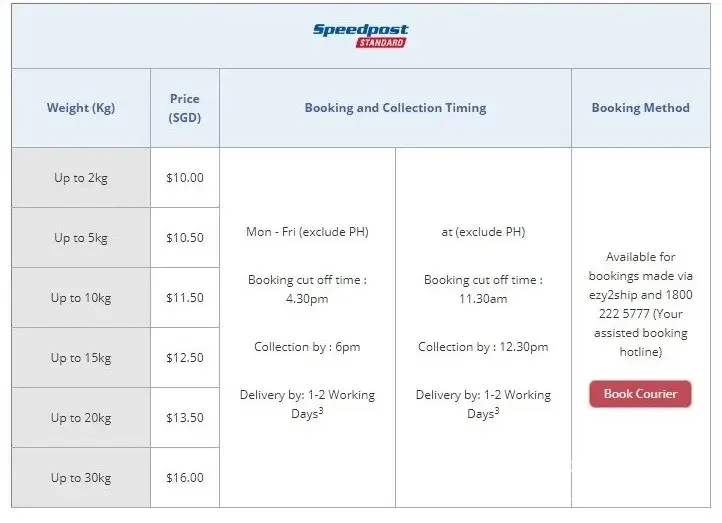Select the $13.50 price cell
Screen dimensions: 722x523
point(184,418)
